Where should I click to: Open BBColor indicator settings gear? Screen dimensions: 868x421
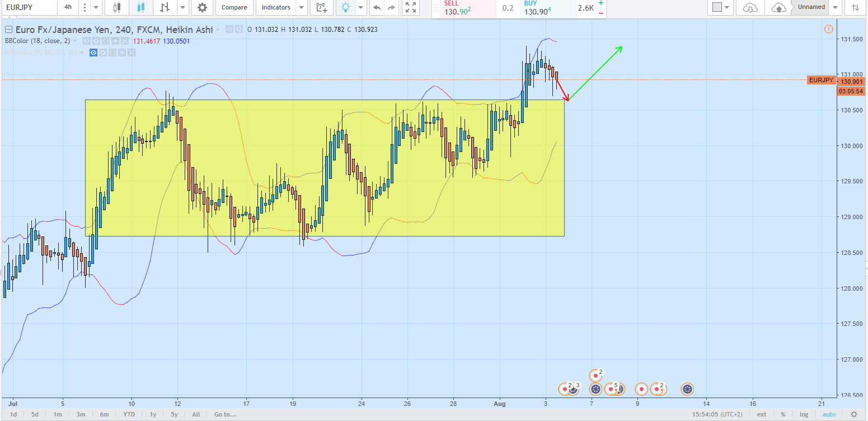point(95,41)
